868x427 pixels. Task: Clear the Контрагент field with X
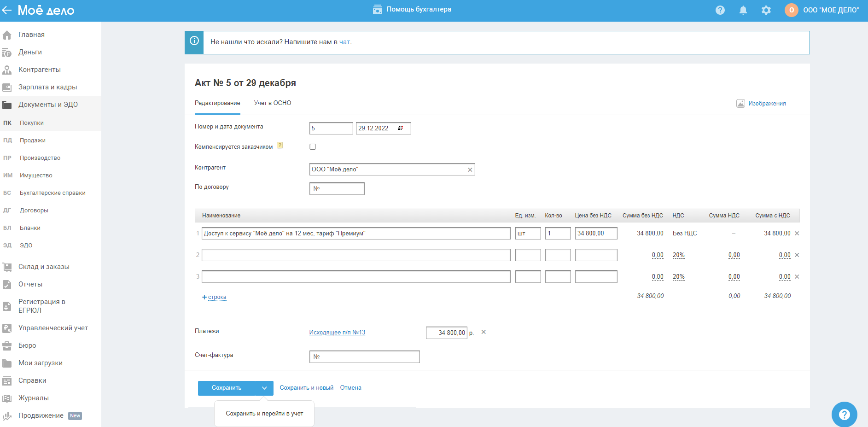[x=470, y=170]
